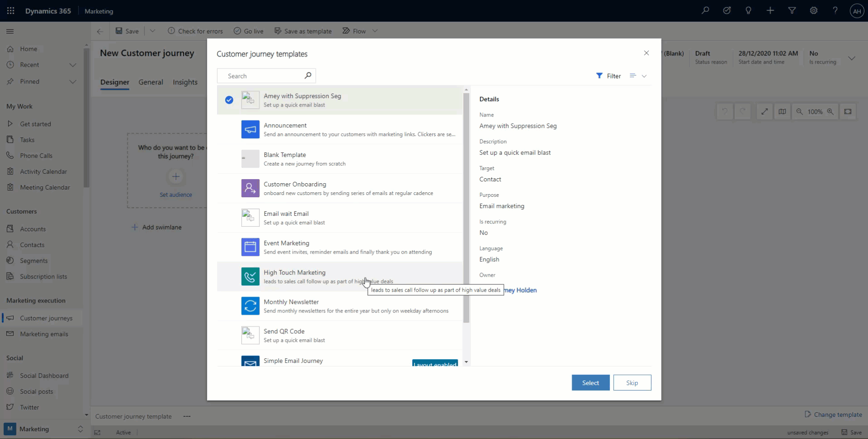Toggle the minimap icon in designer toolbar
The width and height of the screenshot is (868, 439).
pos(782,112)
